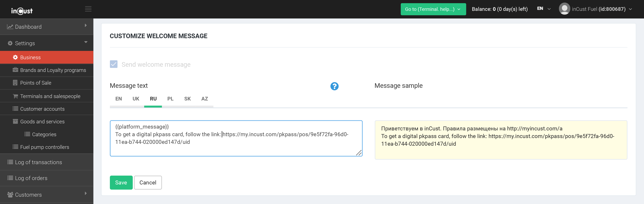Click the blue question mark help icon
Screen dimensions: 644x204
click(334, 86)
